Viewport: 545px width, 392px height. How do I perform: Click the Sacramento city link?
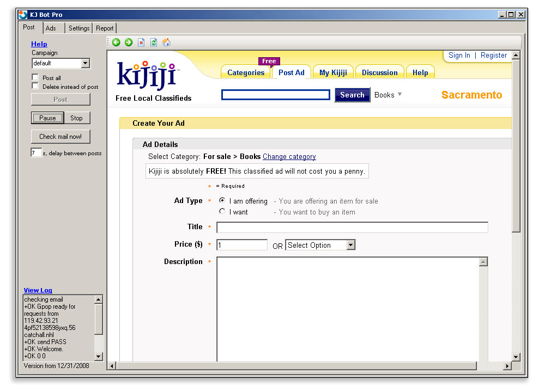471,95
